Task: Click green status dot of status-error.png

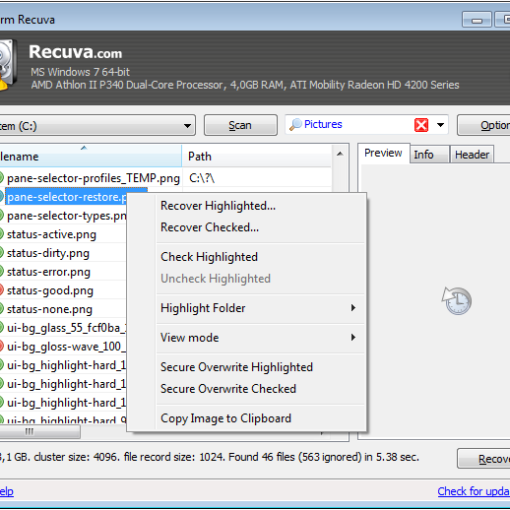Action: [x=1, y=272]
